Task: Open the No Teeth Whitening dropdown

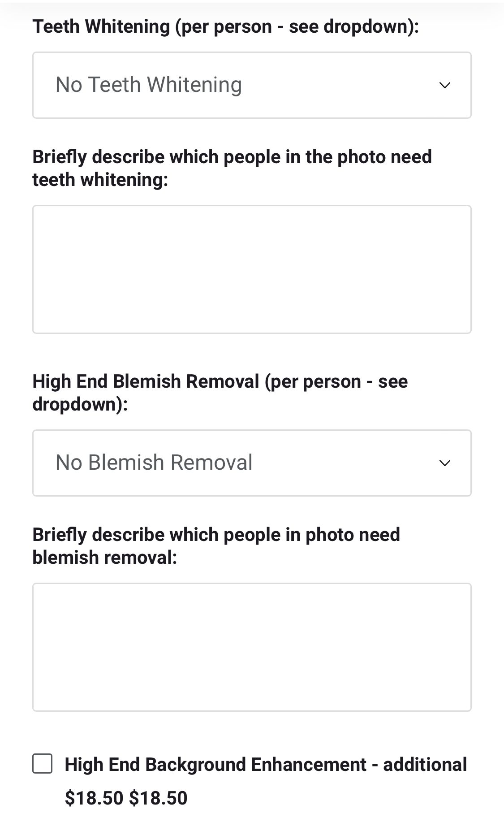Action: pyautogui.click(x=251, y=85)
